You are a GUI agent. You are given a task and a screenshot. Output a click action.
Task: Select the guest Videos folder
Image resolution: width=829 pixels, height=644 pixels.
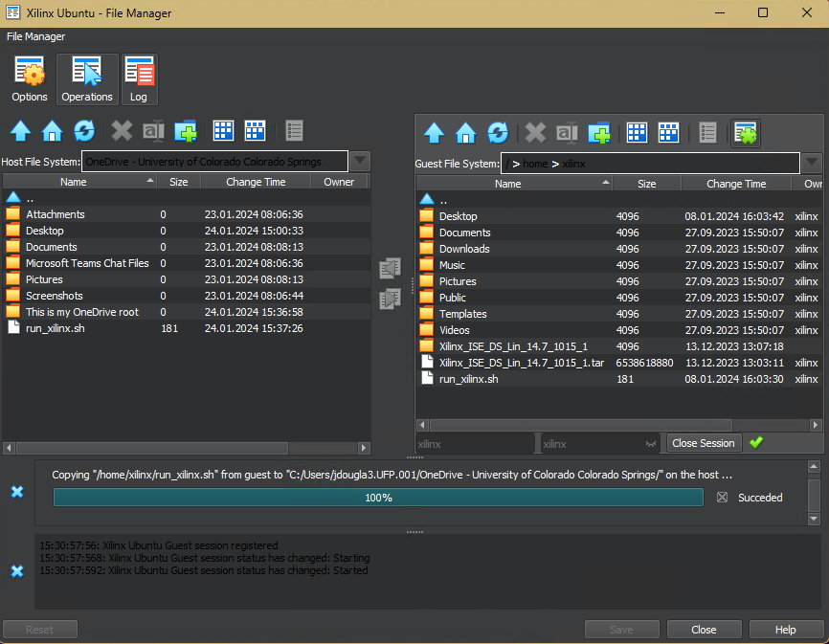click(619, 330)
